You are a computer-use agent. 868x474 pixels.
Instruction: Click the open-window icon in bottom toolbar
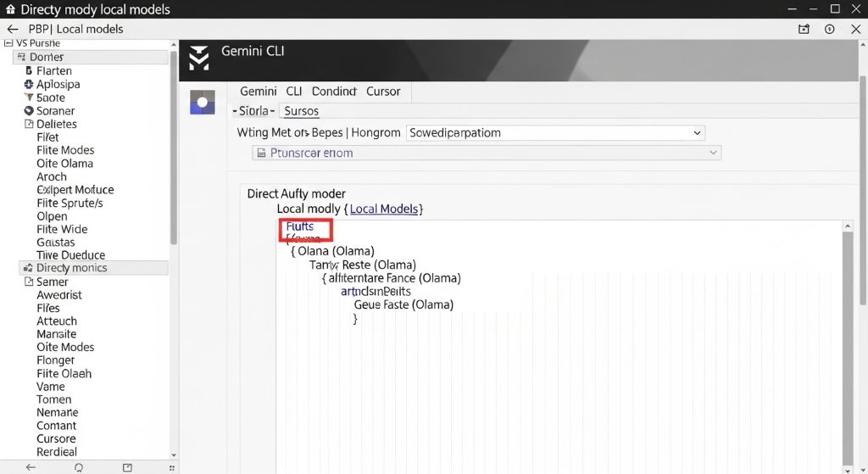point(127,467)
